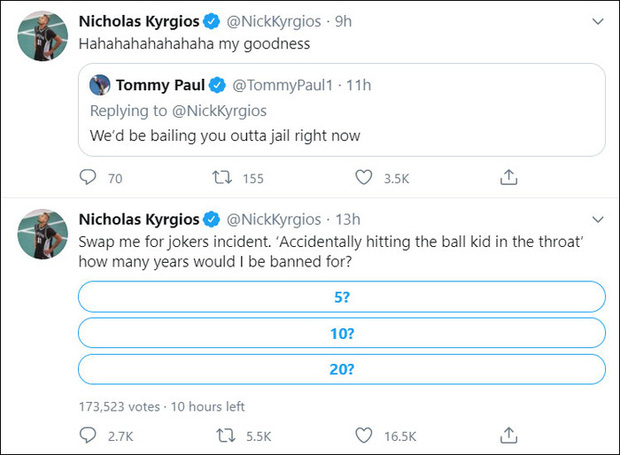Like the tweet with 3.5K likes

[x=363, y=177]
